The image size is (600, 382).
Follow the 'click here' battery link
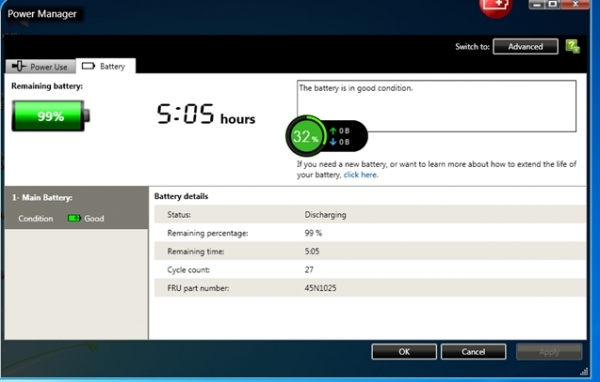(x=360, y=175)
